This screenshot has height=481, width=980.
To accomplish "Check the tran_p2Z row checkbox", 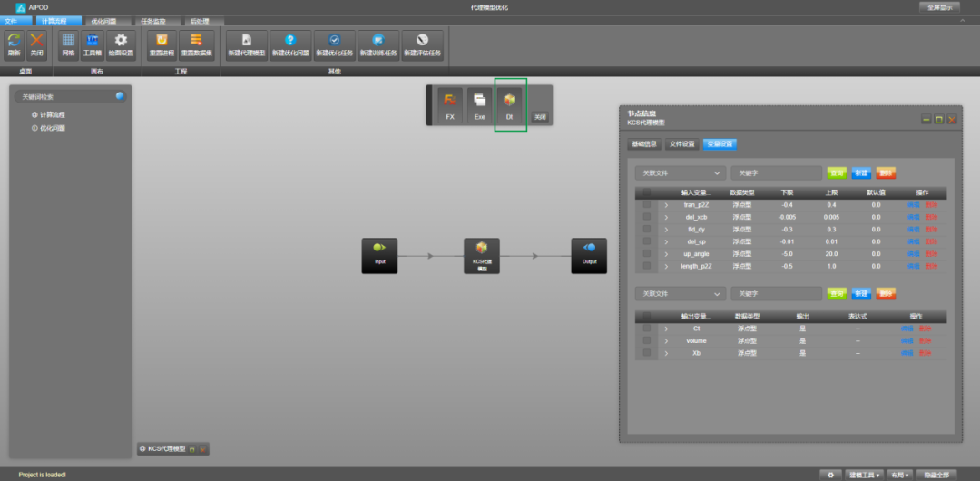I will (647, 204).
